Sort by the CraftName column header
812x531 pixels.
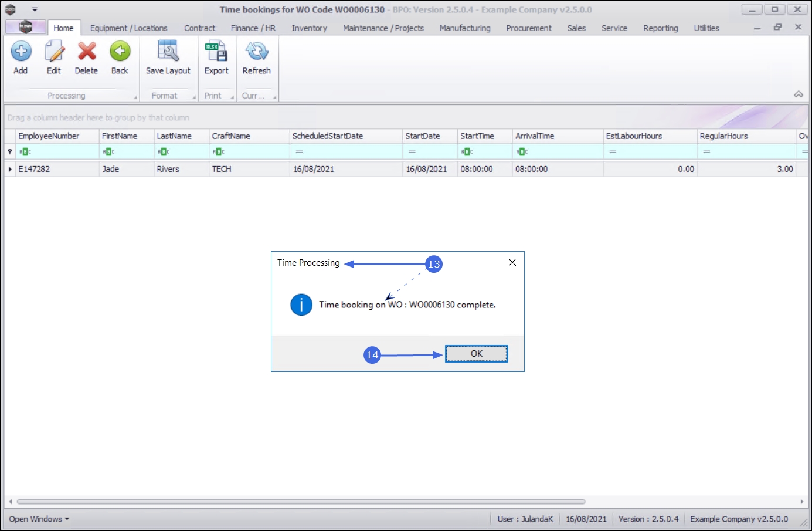pos(249,136)
